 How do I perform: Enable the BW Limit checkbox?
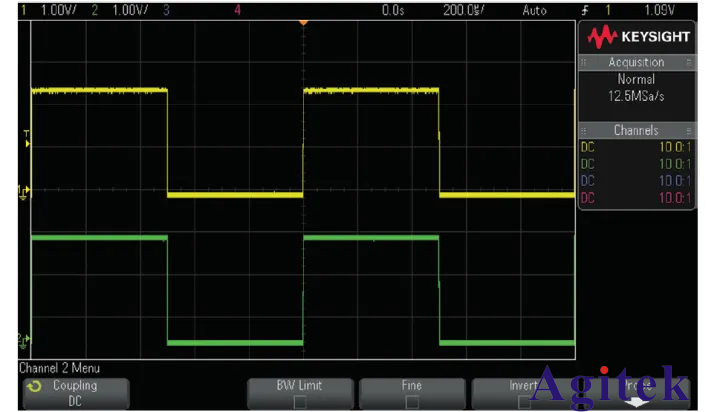(x=300, y=402)
